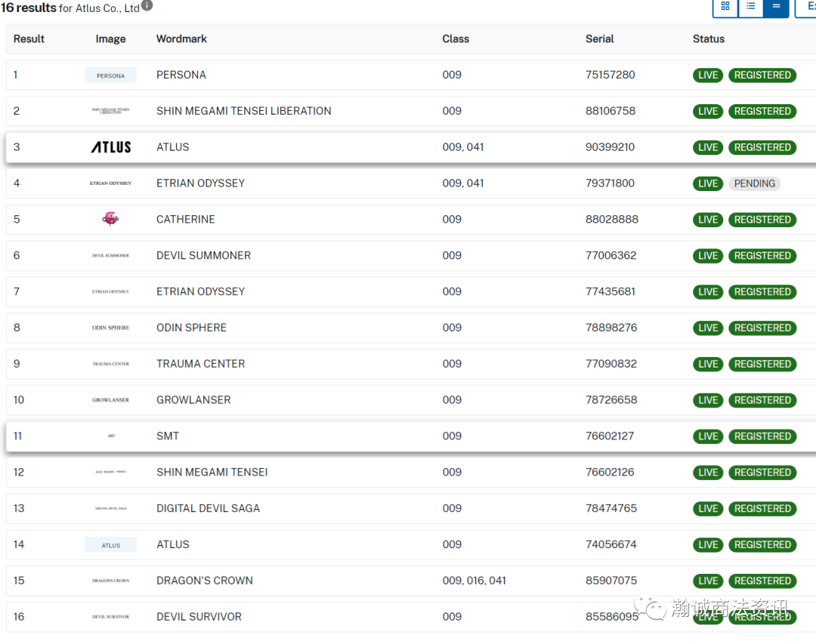Click the PENDING status badge for ETRIAN ODYSSEY

754,183
